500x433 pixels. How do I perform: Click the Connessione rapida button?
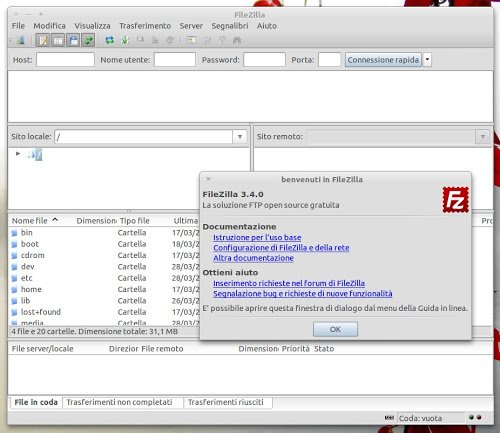click(383, 60)
